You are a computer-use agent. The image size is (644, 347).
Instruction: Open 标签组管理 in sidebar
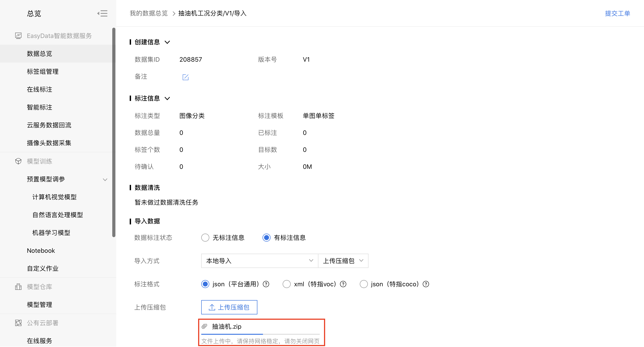43,71
